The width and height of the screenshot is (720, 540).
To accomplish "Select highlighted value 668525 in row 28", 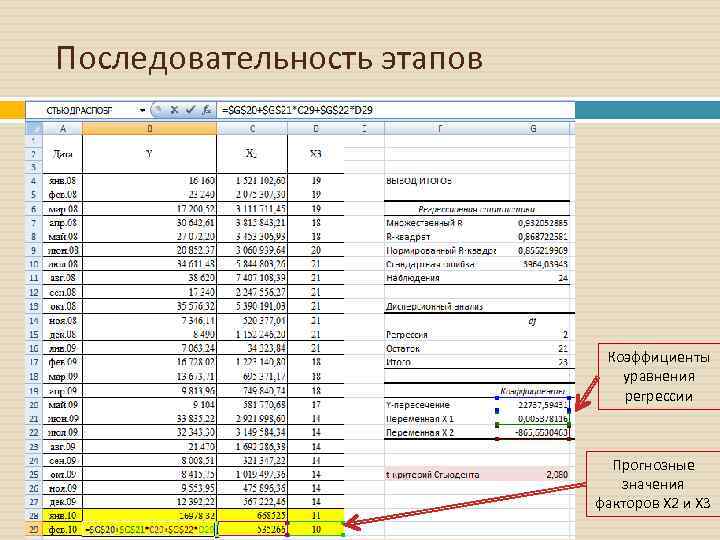I will pyautogui.click(x=252, y=516).
